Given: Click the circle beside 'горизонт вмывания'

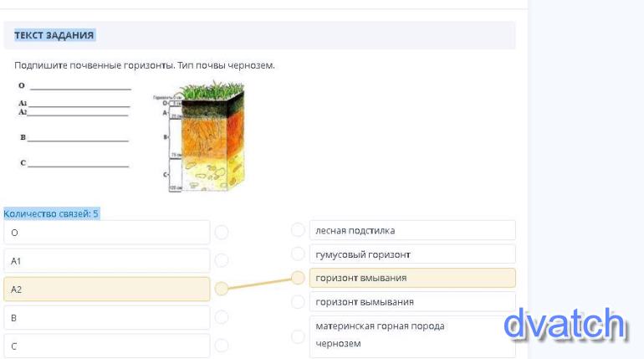Looking at the screenshot, I should (298, 278).
